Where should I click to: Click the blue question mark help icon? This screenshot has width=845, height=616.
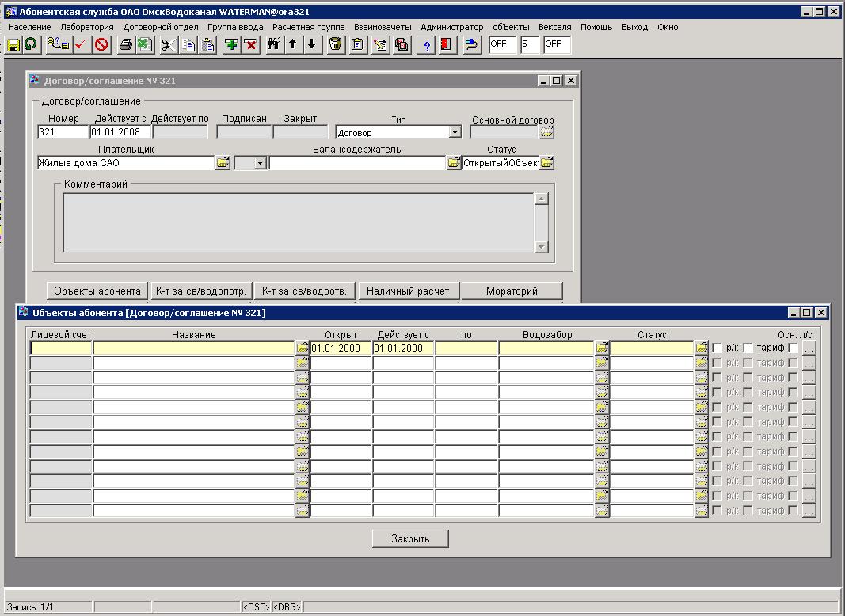tap(426, 45)
